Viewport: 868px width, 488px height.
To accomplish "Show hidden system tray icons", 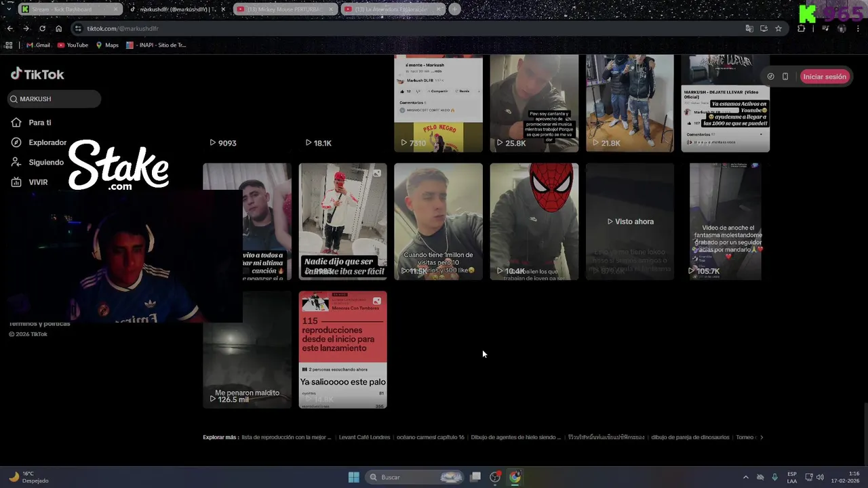I will (x=746, y=477).
